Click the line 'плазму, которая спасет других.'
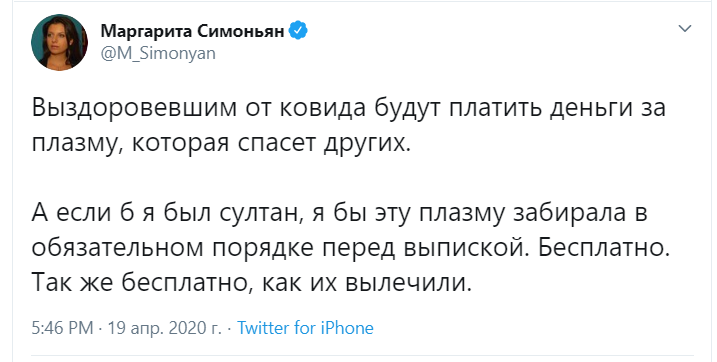 219,144
